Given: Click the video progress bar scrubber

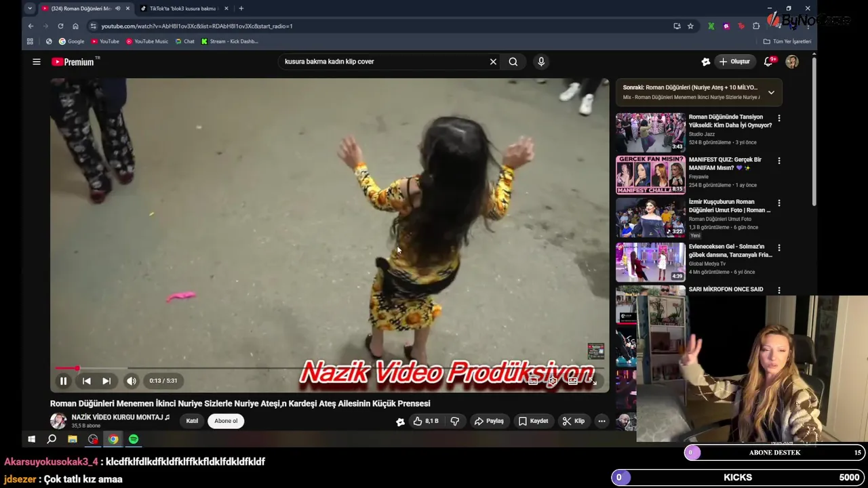Looking at the screenshot, I should (77, 368).
